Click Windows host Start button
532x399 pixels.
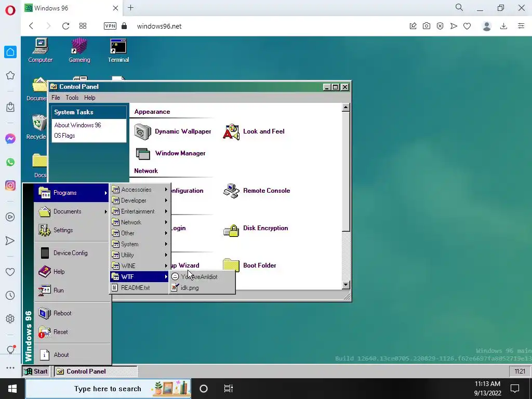pyautogui.click(x=12, y=389)
